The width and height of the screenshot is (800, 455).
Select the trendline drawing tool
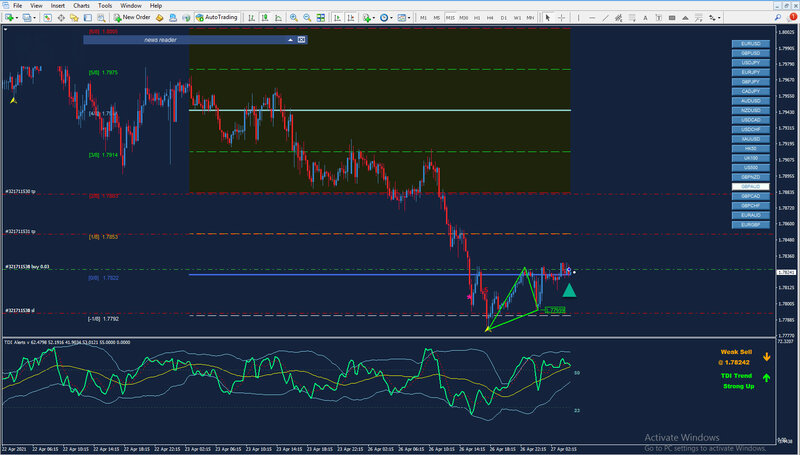coord(605,17)
